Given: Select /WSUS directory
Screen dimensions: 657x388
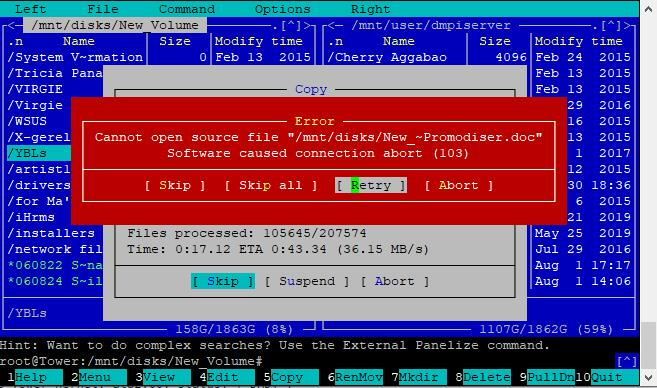Looking at the screenshot, I should click(27, 121).
